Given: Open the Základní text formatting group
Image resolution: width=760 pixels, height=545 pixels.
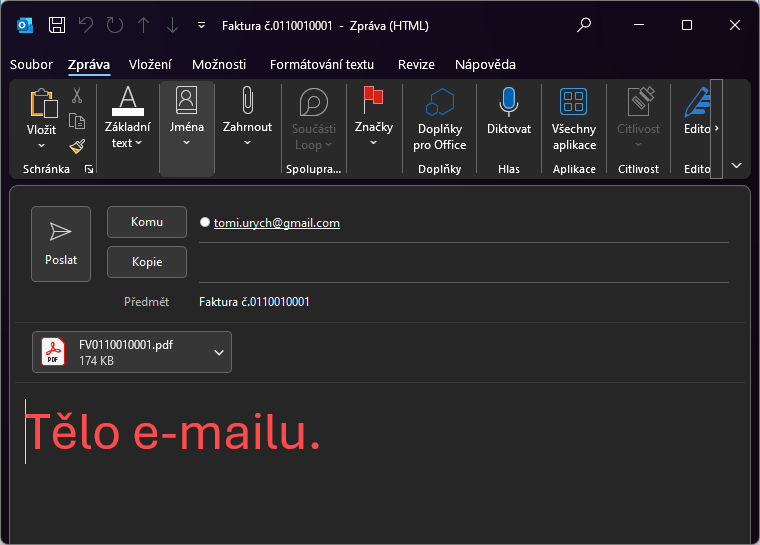Looking at the screenshot, I should 127,117.
